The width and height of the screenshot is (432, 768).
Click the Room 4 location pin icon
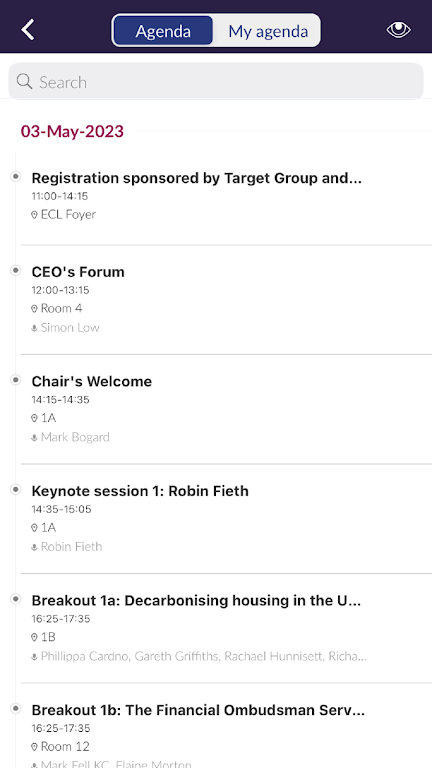click(x=34, y=309)
